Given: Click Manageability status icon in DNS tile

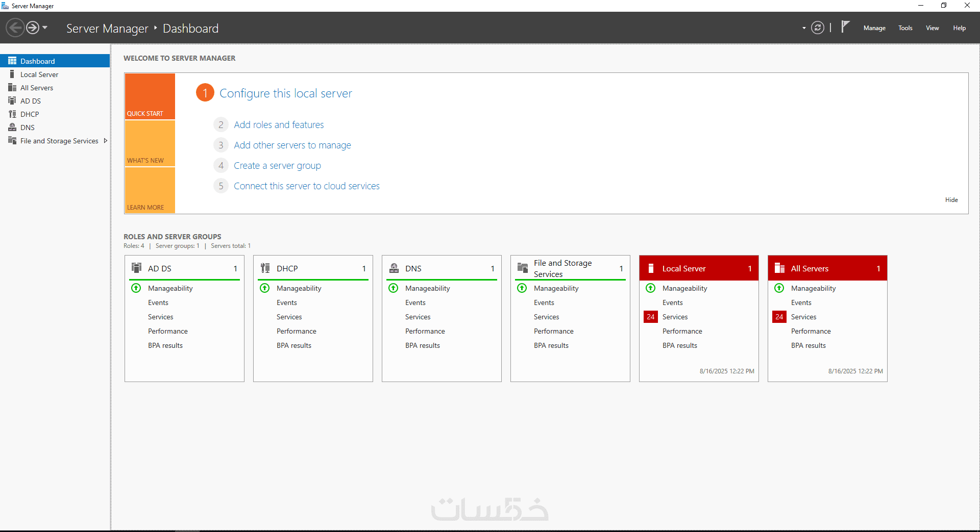Looking at the screenshot, I should pyautogui.click(x=394, y=288).
